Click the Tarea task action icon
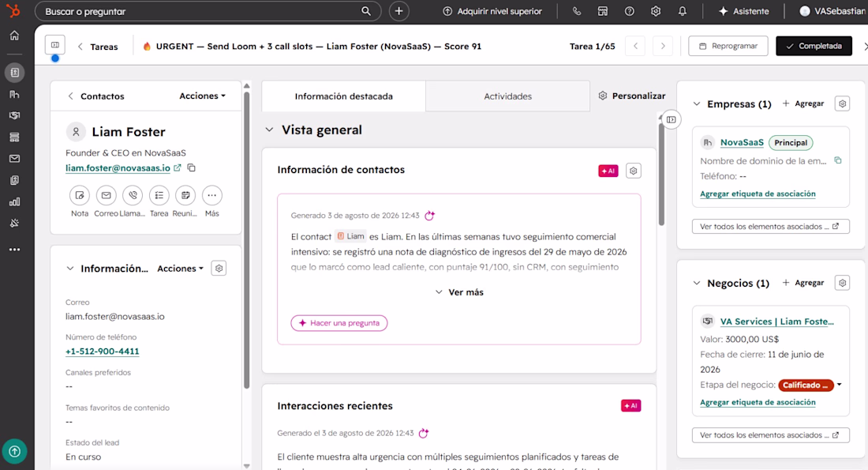 [159, 196]
